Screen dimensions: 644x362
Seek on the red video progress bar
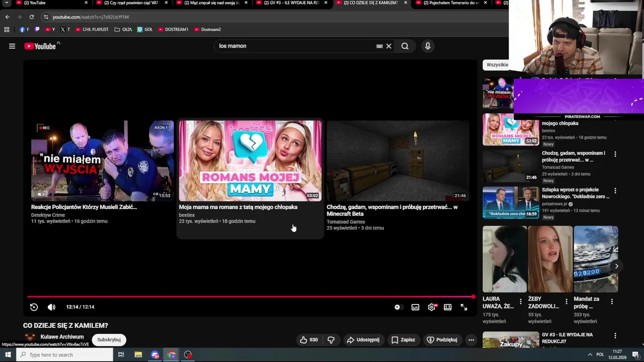pyautogui.click(x=251, y=297)
